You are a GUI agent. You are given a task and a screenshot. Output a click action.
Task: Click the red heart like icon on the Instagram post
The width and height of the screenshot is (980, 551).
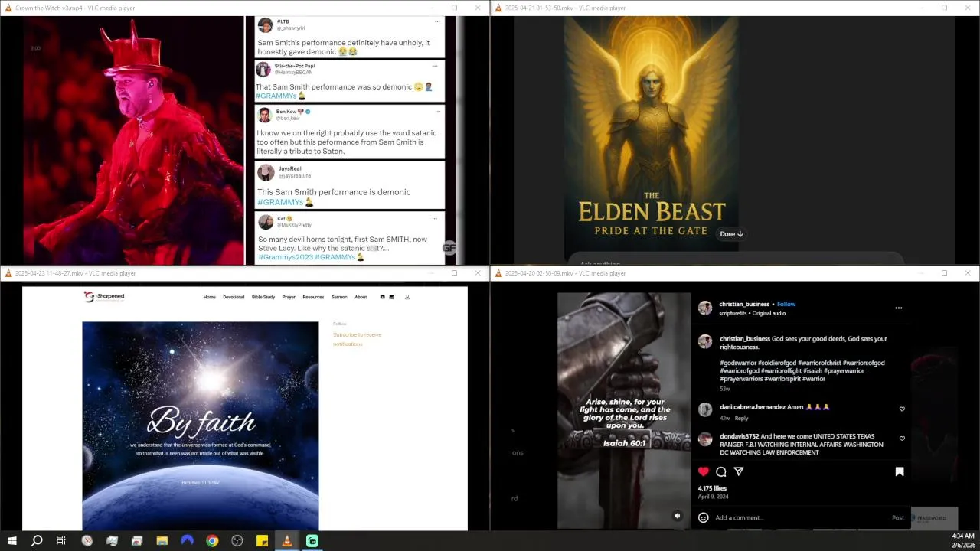(703, 471)
